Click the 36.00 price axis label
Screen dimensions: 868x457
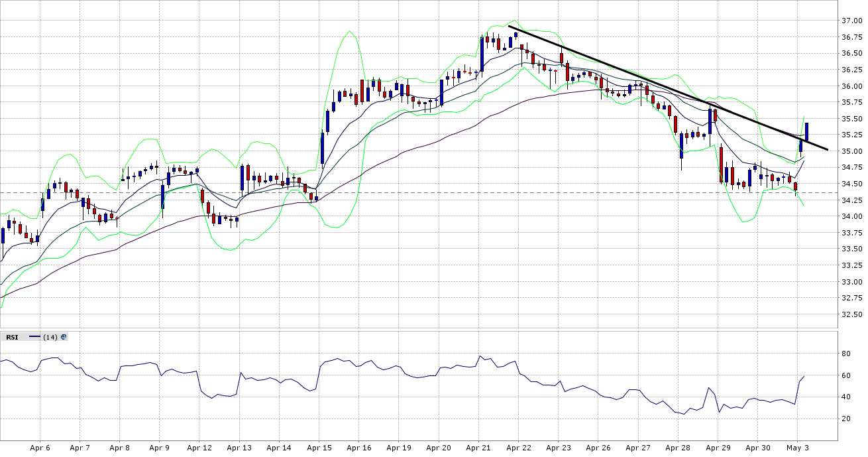pos(851,86)
